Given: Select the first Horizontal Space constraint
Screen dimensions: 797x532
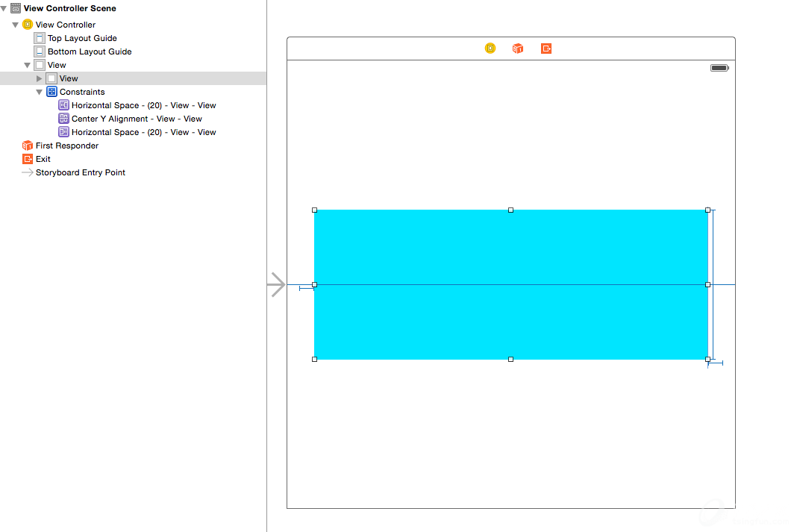Looking at the screenshot, I should [143, 105].
